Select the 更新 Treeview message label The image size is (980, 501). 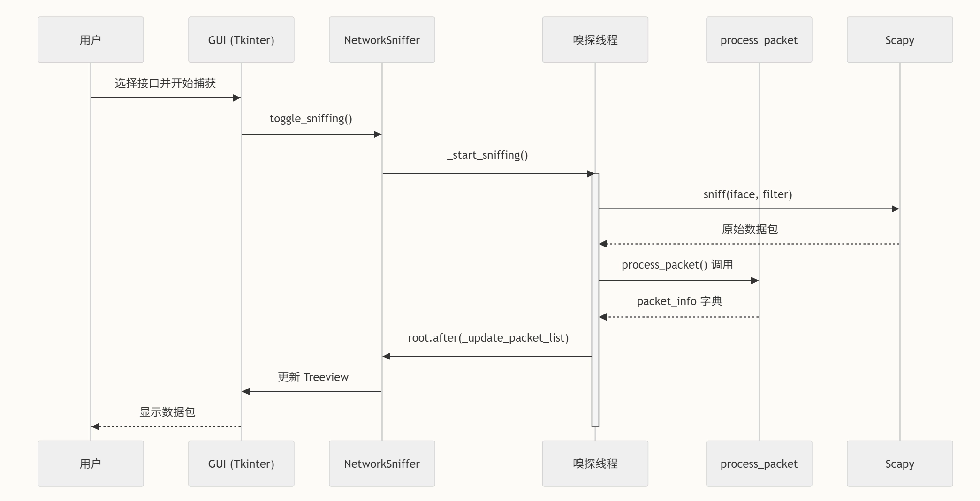point(313,377)
